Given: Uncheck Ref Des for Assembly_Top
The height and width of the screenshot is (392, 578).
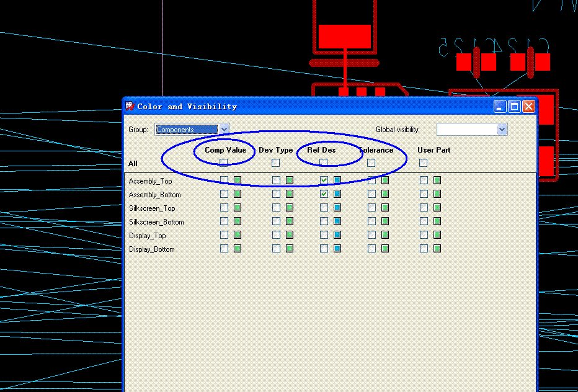Looking at the screenshot, I should click(324, 180).
